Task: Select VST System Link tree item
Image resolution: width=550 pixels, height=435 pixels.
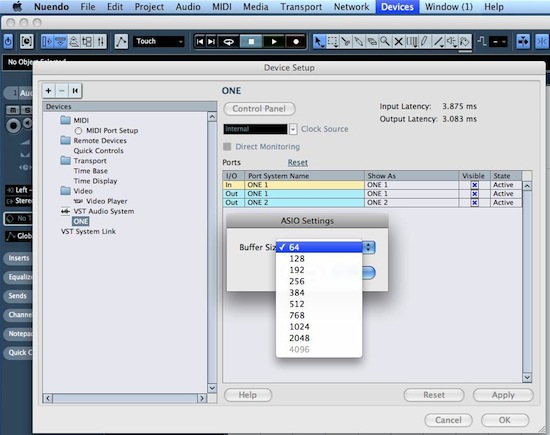Action: click(88, 232)
